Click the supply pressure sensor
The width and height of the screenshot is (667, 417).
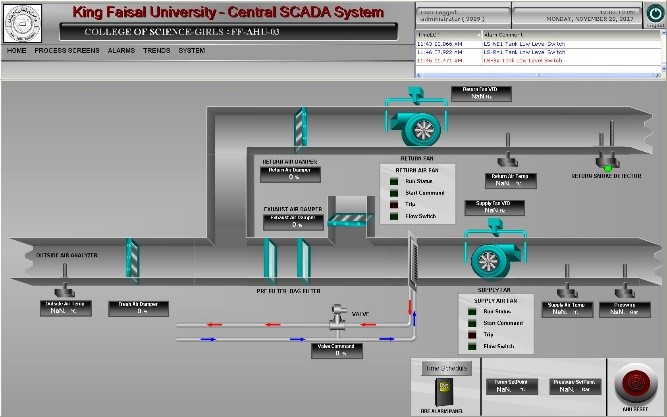(625, 281)
